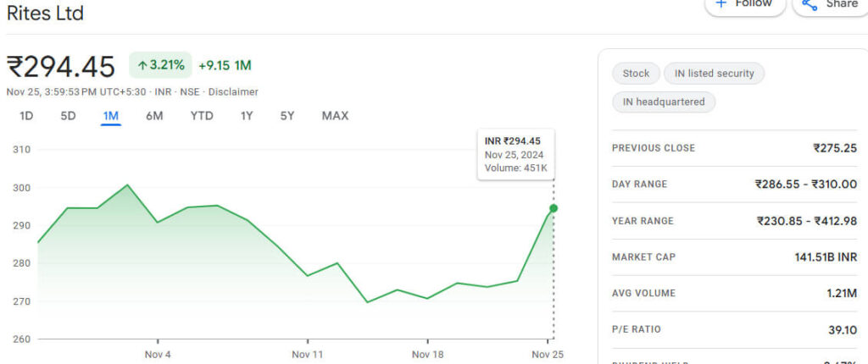Click the ₹294.45 current price
The image size is (868, 364).
click(61, 67)
